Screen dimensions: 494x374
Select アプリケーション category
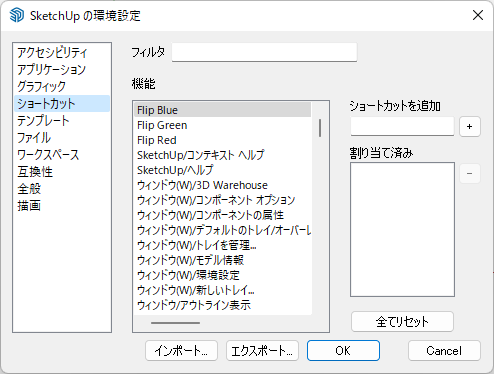click(62, 70)
